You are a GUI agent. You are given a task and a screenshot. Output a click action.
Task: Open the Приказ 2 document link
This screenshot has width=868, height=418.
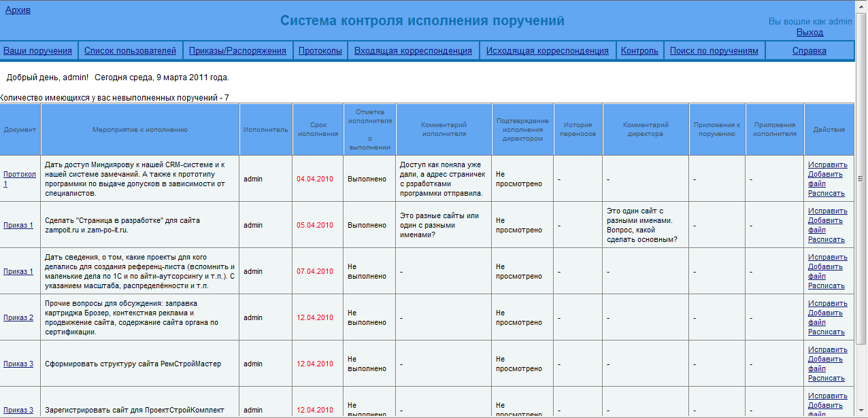pyautogui.click(x=18, y=317)
